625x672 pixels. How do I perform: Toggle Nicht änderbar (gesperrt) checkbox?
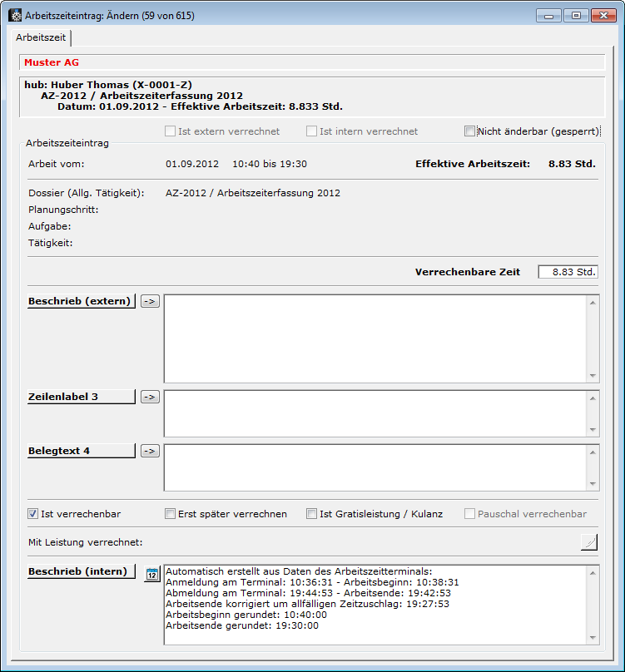point(470,131)
